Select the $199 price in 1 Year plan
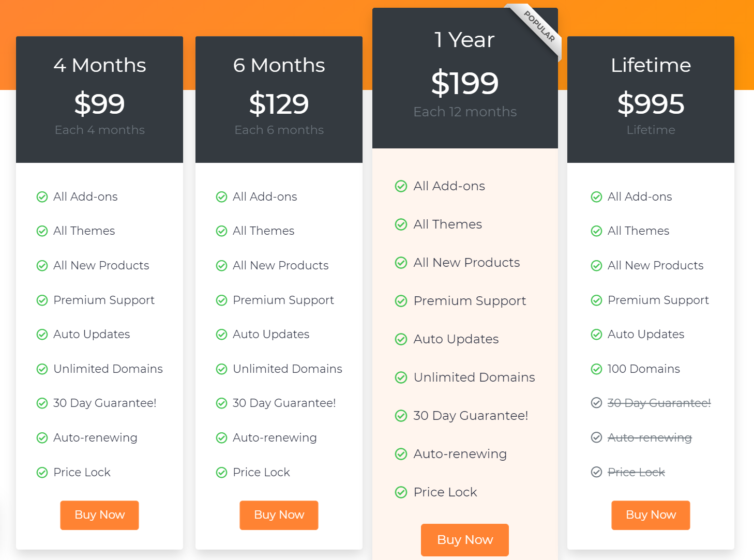 (x=465, y=83)
